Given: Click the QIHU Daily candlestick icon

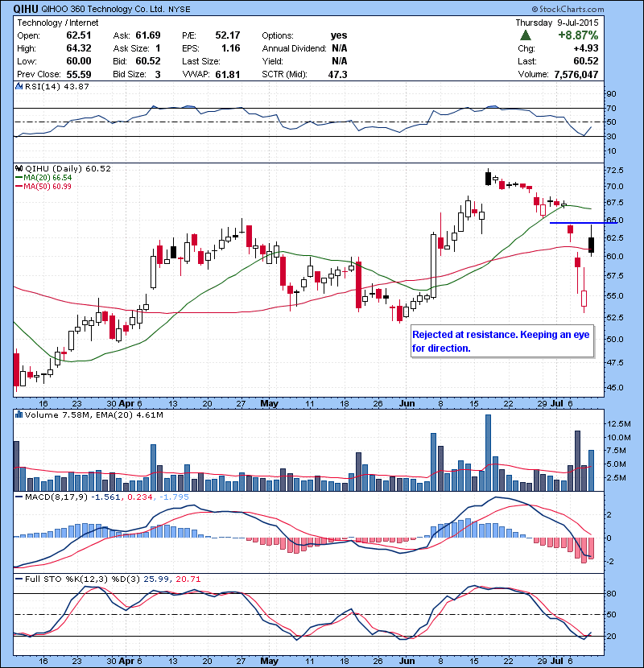Looking at the screenshot, I should (19, 169).
